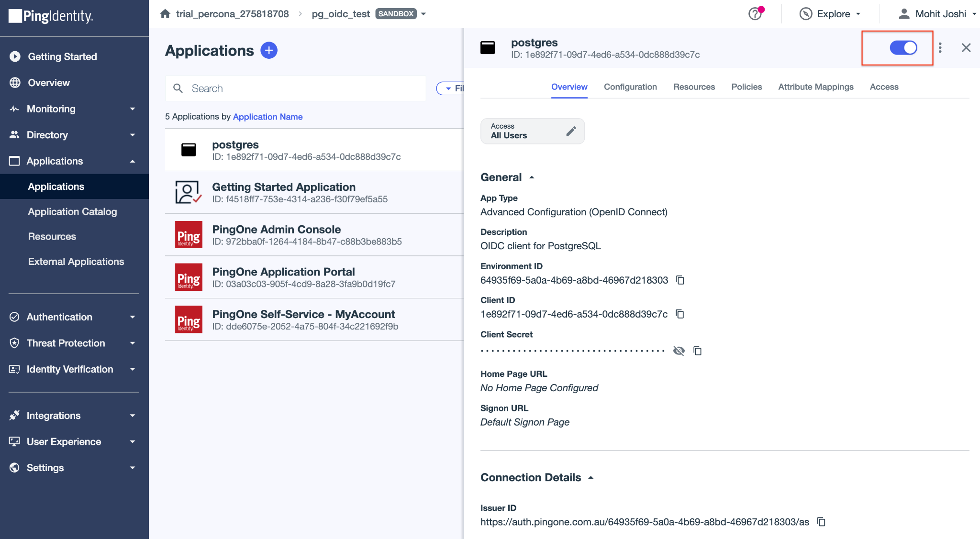Image resolution: width=980 pixels, height=539 pixels.
Task: Click the applications Search field
Action: pos(297,88)
